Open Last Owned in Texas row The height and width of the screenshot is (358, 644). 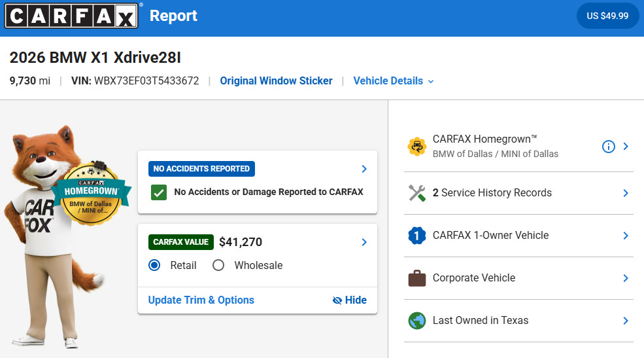coord(518,321)
